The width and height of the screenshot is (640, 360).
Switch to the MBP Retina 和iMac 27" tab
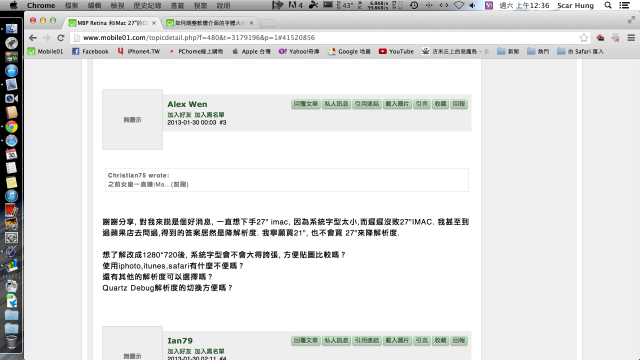click(112, 23)
